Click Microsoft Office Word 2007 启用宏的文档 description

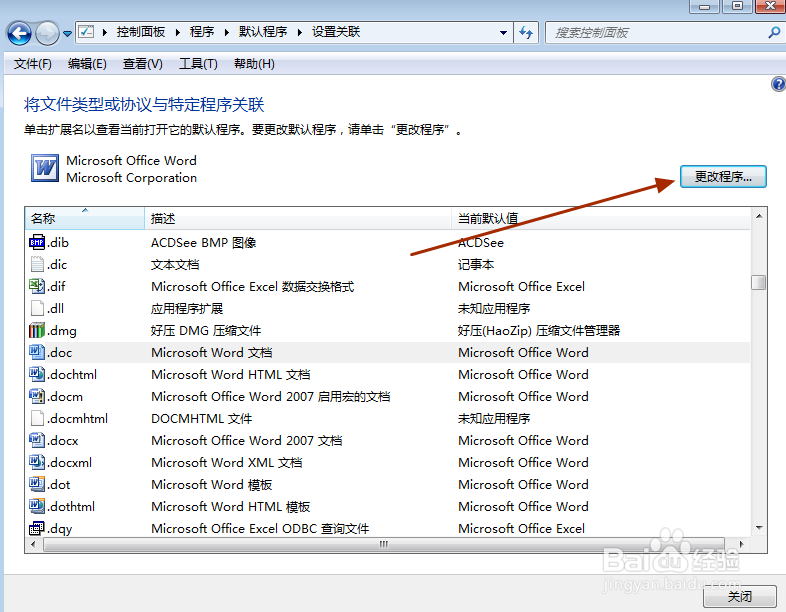(271, 396)
